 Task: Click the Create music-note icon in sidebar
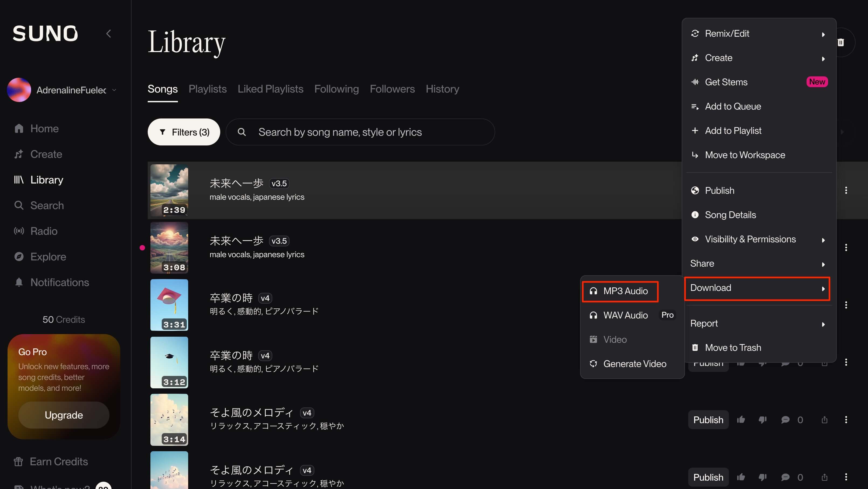pyautogui.click(x=19, y=154)
